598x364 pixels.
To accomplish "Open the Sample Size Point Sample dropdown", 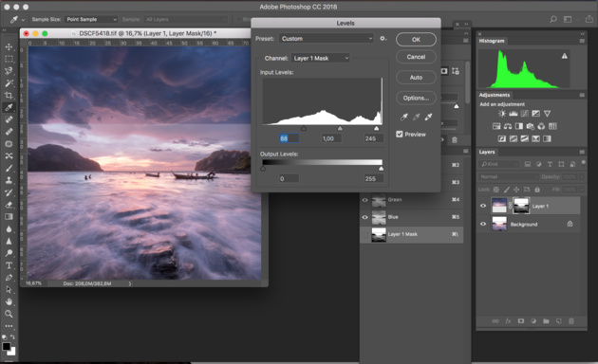I will [x=91, y=19].
